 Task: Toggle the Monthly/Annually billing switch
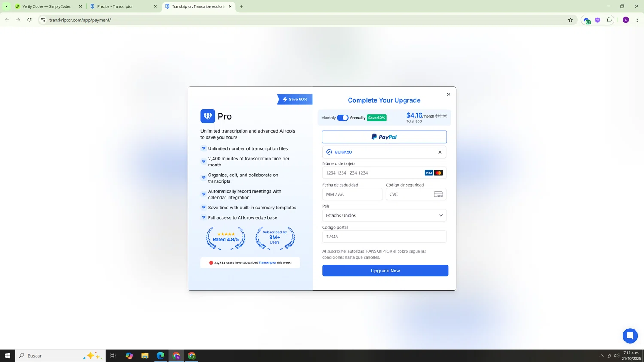coord(343,118)
